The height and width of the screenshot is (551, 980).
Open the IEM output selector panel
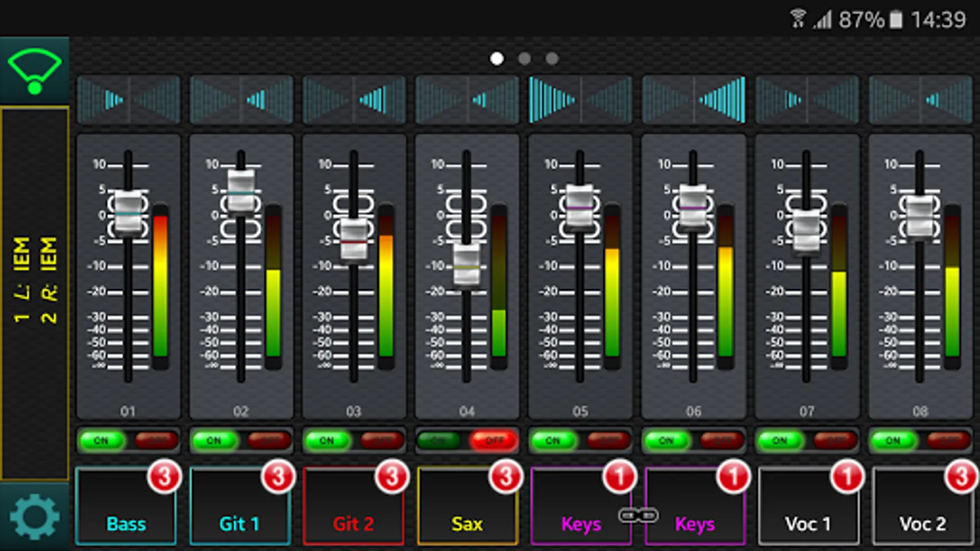point(35,293)
